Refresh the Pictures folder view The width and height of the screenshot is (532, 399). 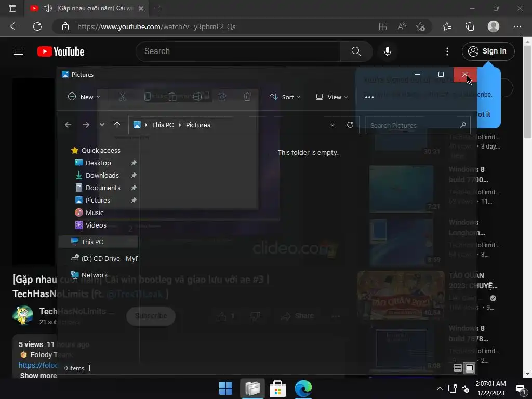[350, 125]
